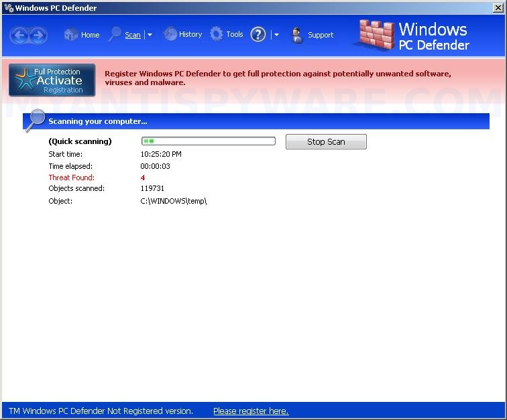Open the Home menu label

(x=91, y=35)
